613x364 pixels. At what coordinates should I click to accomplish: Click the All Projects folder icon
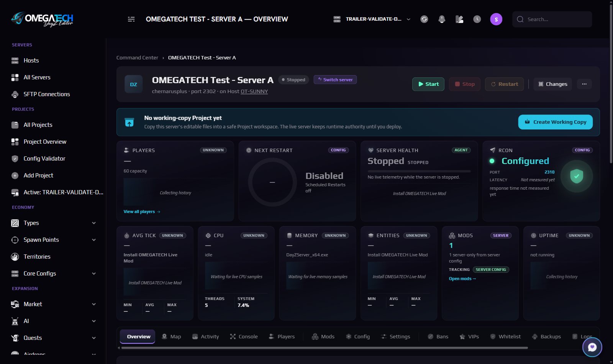[15, 125]
